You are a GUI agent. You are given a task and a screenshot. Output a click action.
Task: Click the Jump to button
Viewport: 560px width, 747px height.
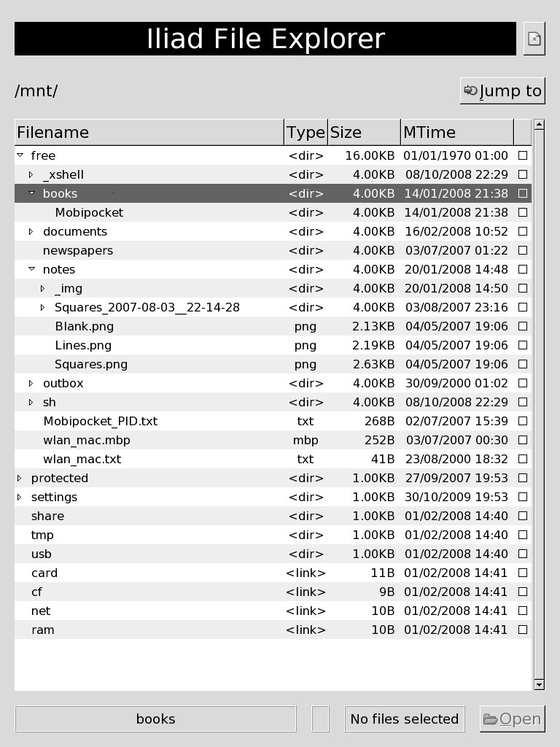point(502,91)
